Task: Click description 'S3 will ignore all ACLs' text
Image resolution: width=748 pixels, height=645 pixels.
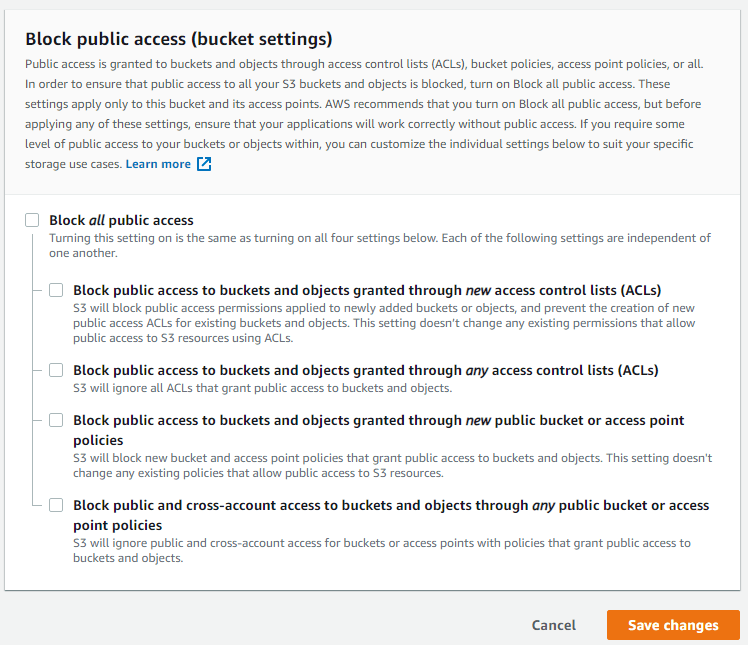Action: coord(262,388)
